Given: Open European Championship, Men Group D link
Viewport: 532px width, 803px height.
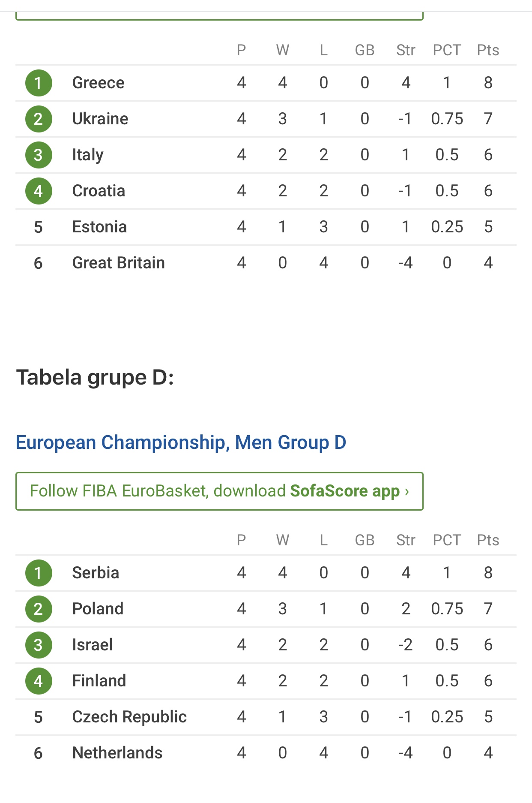Looking at the screenshot, I should click(181, 442).
